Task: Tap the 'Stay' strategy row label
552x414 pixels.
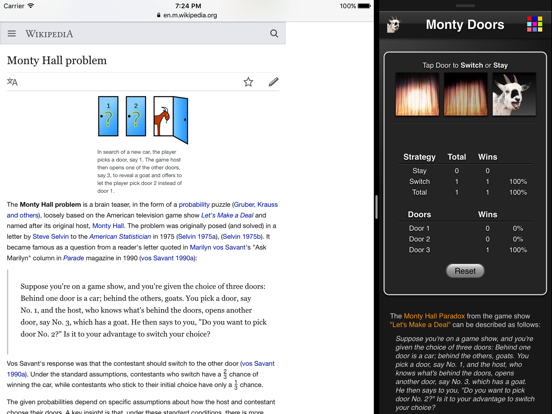Action: (419, 171)
